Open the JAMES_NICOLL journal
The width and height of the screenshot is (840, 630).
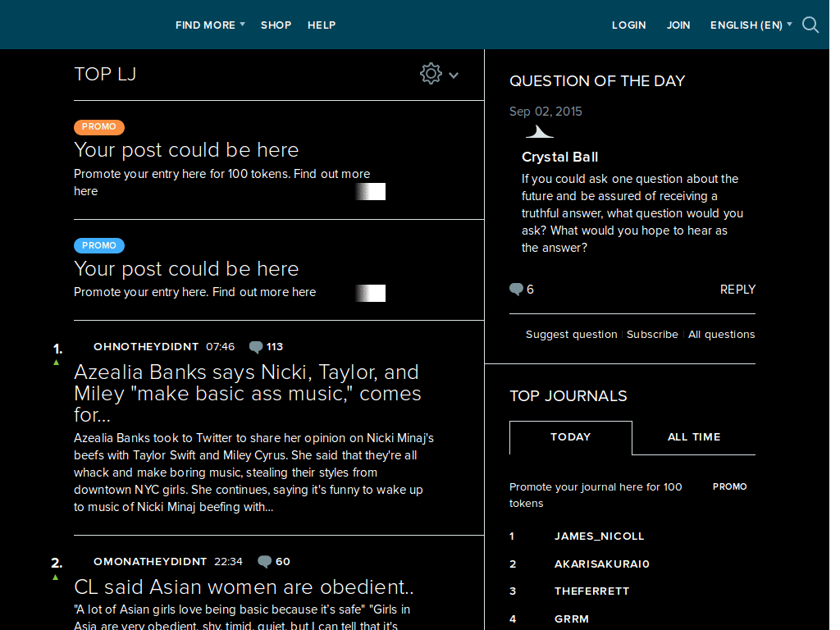599,536
